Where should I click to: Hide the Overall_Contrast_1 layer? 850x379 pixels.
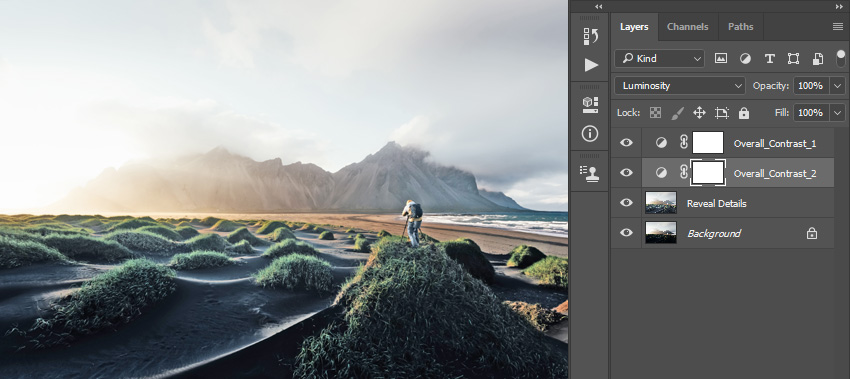click(x=626, y=143)
